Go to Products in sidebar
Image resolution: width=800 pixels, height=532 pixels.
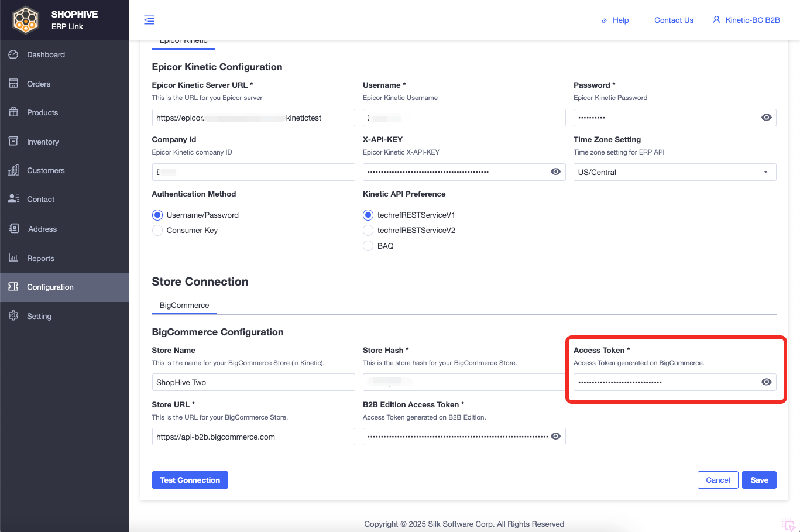pyautogui.click(x=64, y=112)
